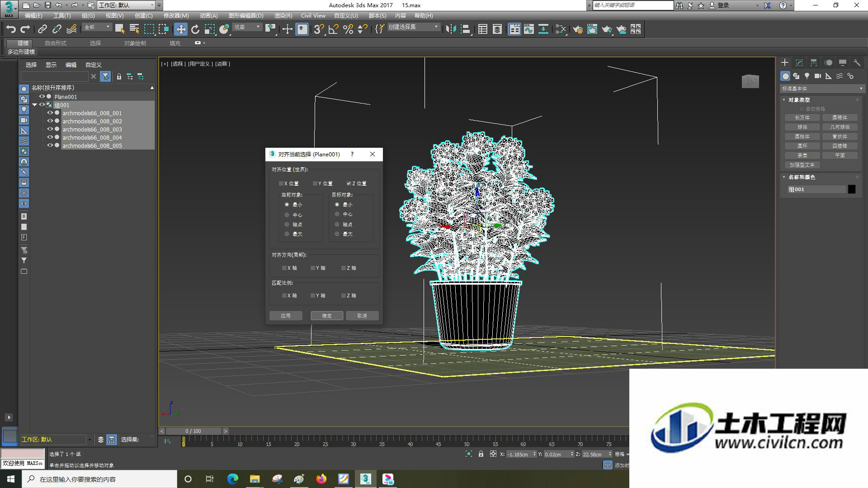868x488 pixels.
Task: Open Select by Name list tool
Action: (134, 29)
